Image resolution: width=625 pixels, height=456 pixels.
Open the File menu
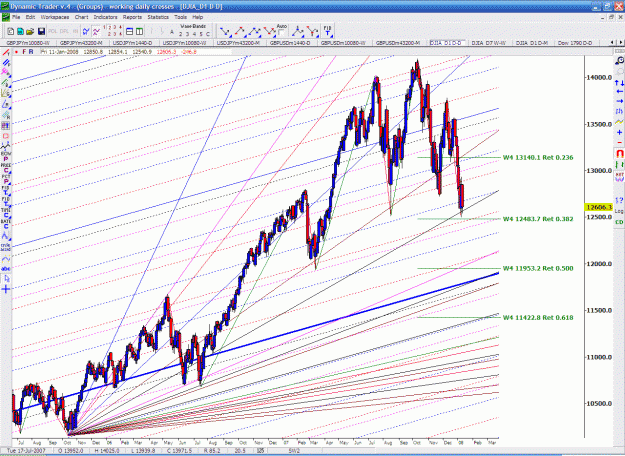pos(16,17)
